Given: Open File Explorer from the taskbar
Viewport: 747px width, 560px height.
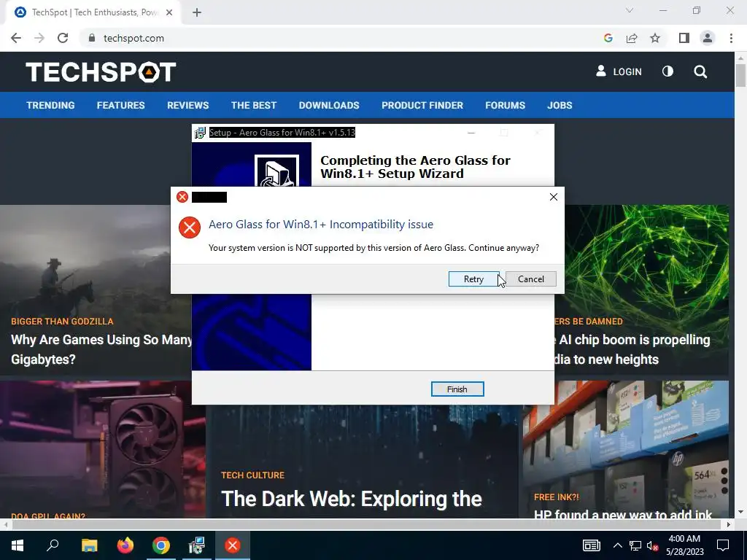Looking at the screenshot, I should coord(89,545).
